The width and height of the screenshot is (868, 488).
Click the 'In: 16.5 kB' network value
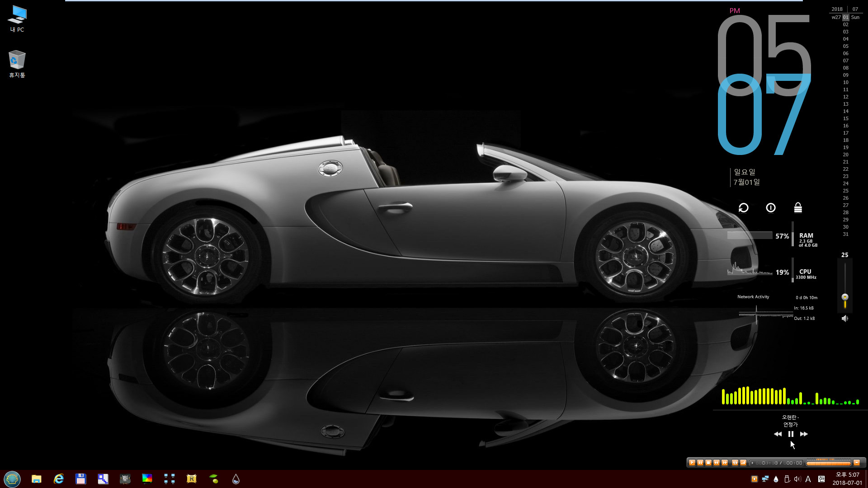804,308
